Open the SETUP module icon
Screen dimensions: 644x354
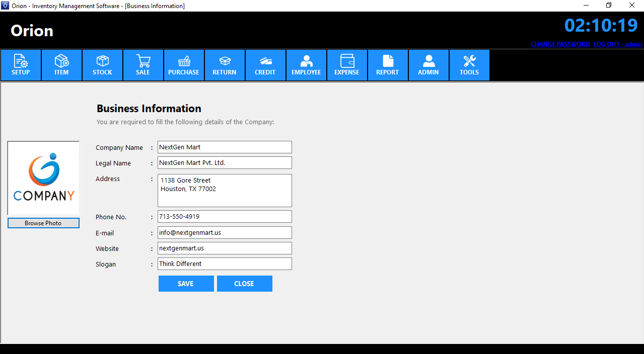(21, 65)
